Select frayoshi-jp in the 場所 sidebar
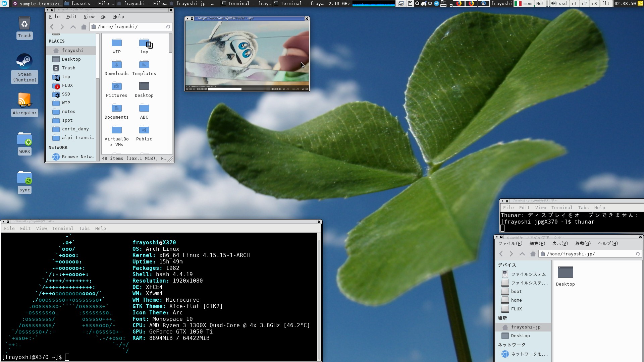This screenshot has width=644, height=362. click(x=523, y=327)
